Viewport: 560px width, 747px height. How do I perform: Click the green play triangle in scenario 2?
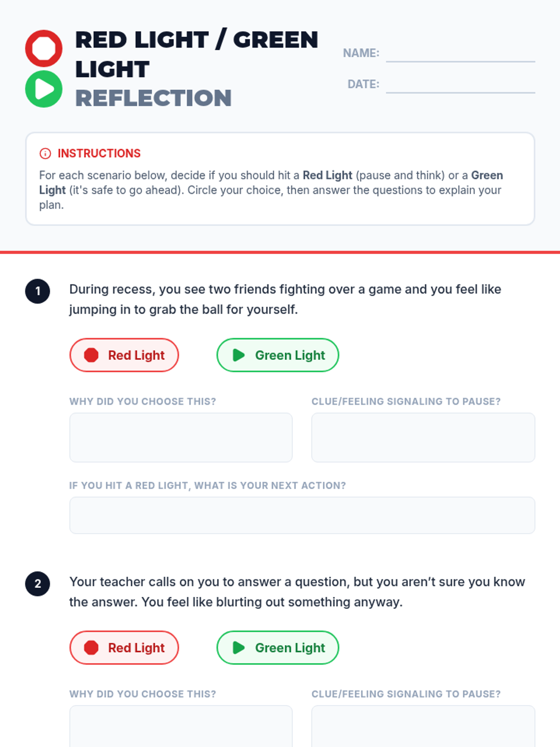pos(239,648)
